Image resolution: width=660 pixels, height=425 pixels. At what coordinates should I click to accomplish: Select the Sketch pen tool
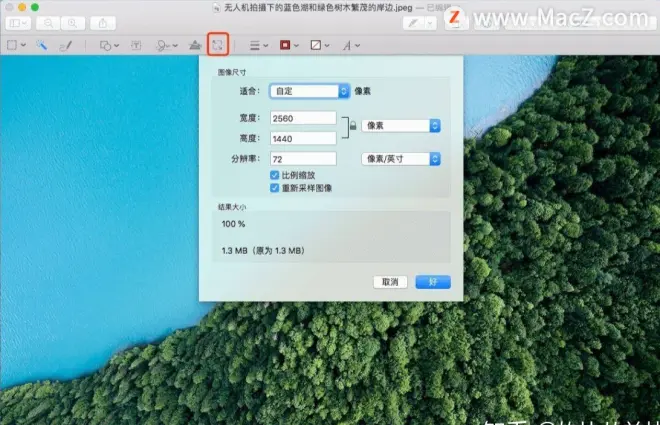coord(66,45)
